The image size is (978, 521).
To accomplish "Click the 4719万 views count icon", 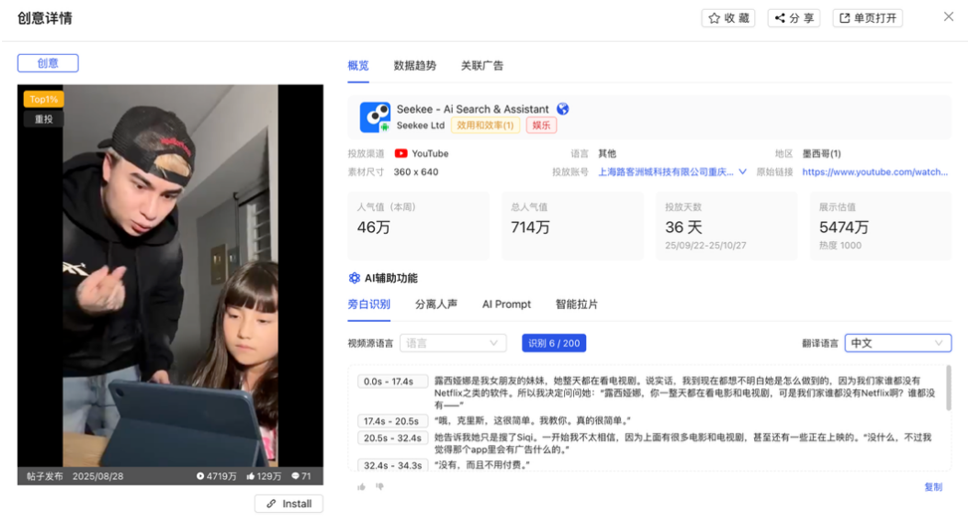I will (200, 476).
